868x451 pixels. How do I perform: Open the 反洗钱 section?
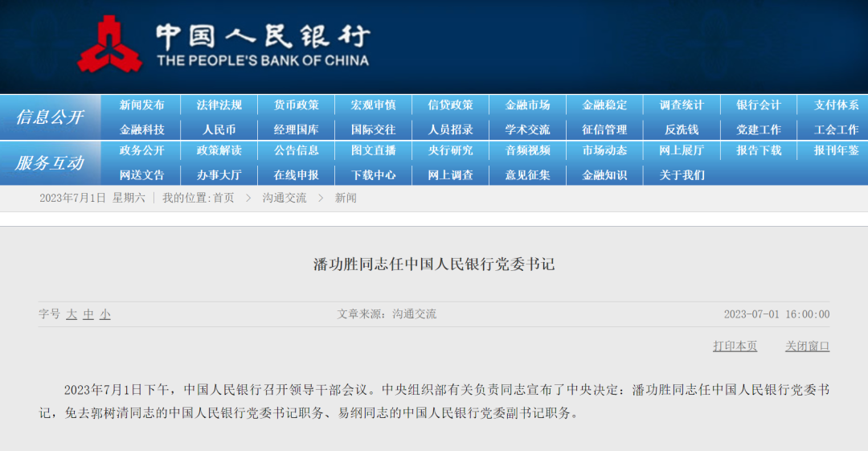click(x=682, y=129)
